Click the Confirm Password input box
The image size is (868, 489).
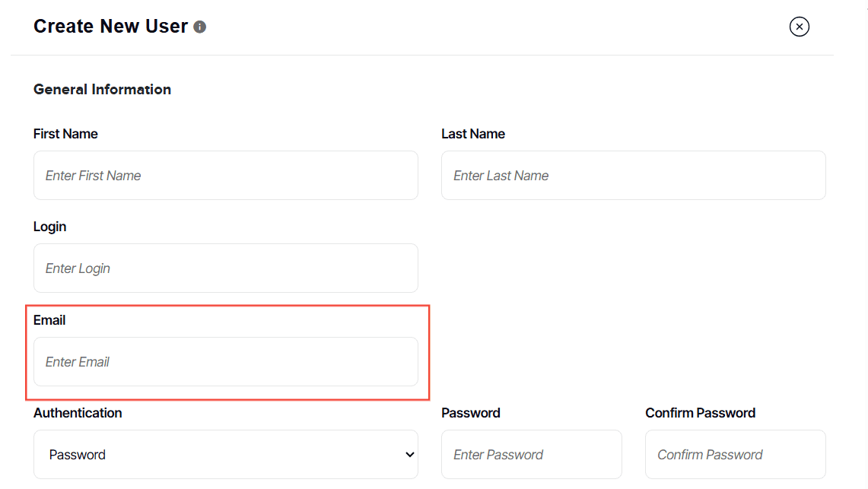click(x=735, y=455)
